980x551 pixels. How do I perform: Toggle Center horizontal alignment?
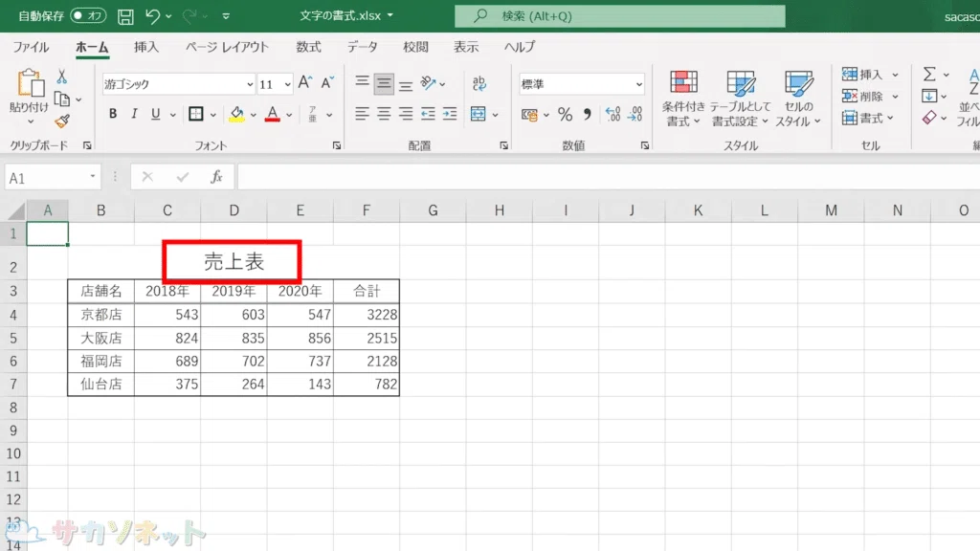[x=384, y=114]
